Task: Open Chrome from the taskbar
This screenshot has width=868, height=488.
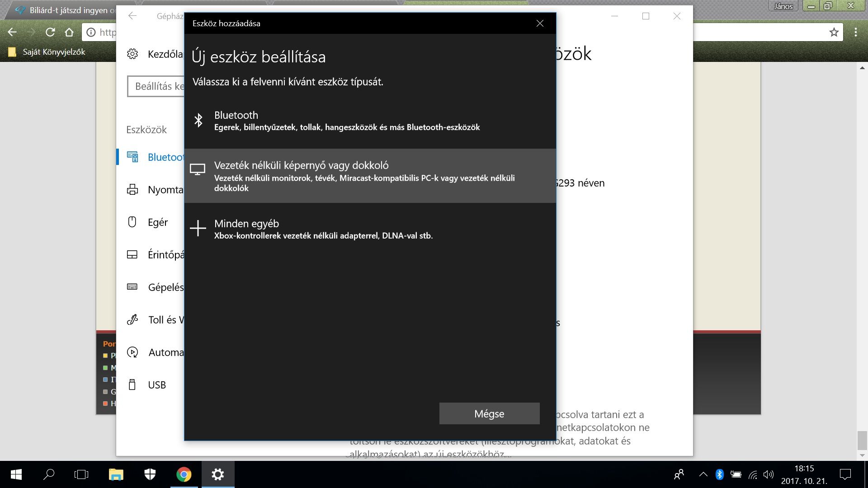Action: tap(184, 474)
